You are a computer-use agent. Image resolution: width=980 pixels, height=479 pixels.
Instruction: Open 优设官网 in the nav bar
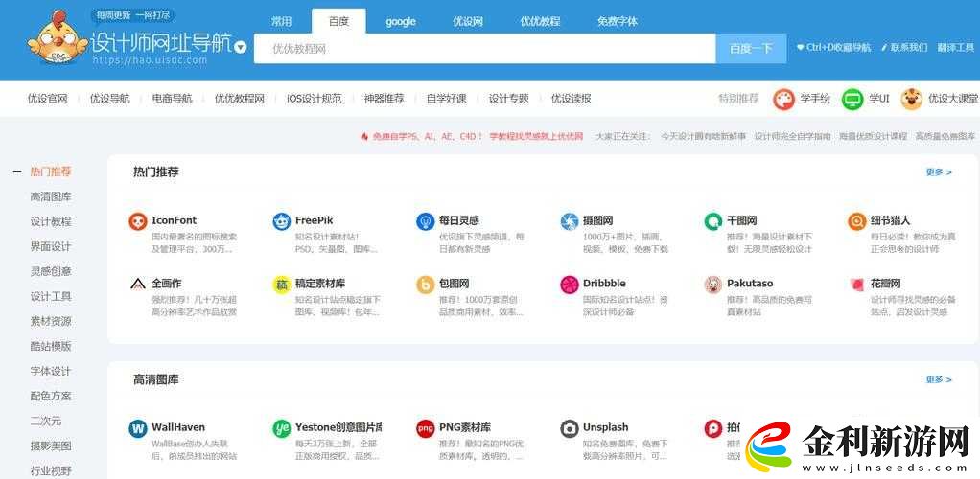point(48,99)
